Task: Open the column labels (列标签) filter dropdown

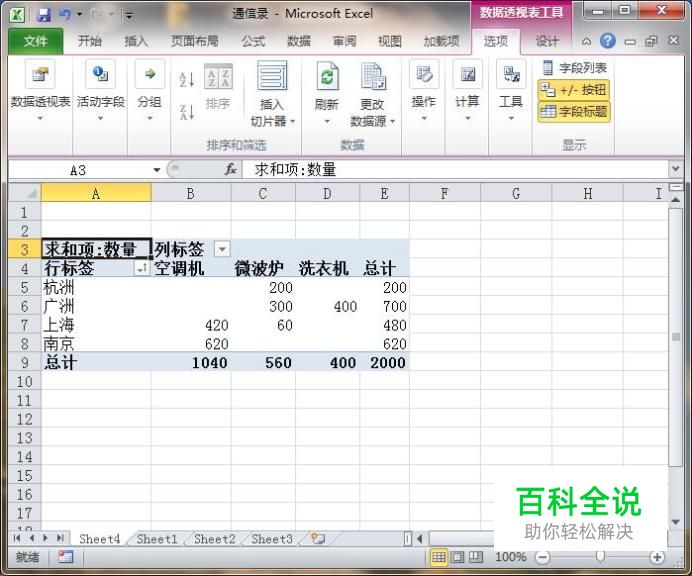Action: point(222,249)
